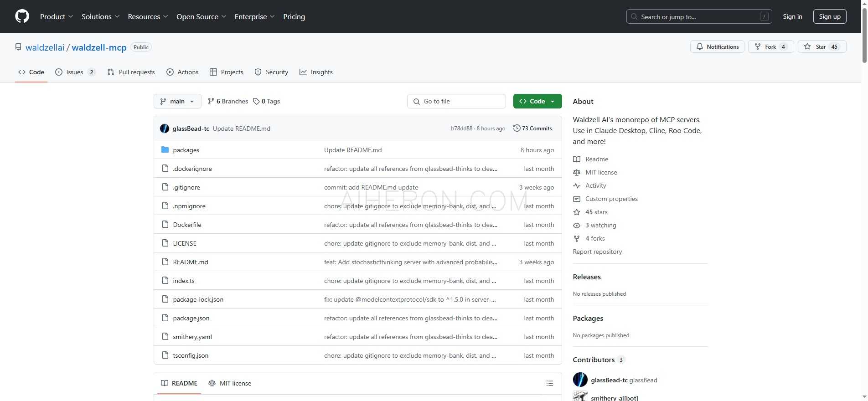Image resolution: width=868 pixels, height=401 pixels.
Task: Click the Go to file input
Action: [x=456, y=101]
